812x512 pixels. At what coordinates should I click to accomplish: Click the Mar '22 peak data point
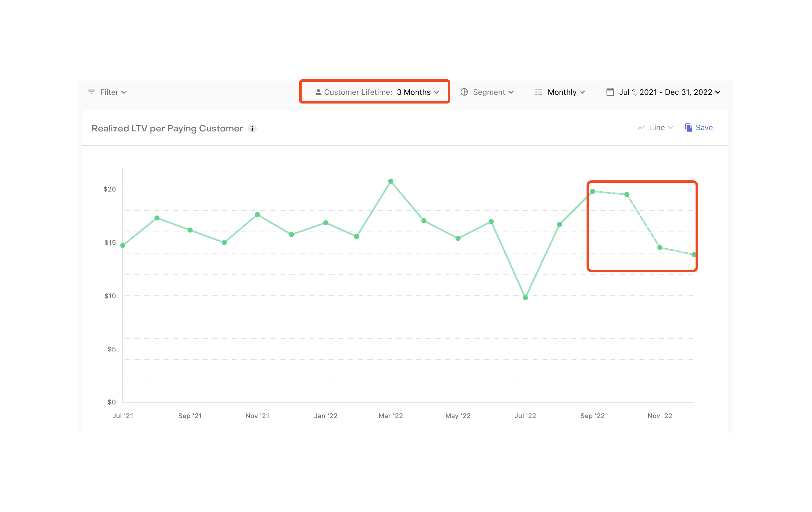coord(391,181)
